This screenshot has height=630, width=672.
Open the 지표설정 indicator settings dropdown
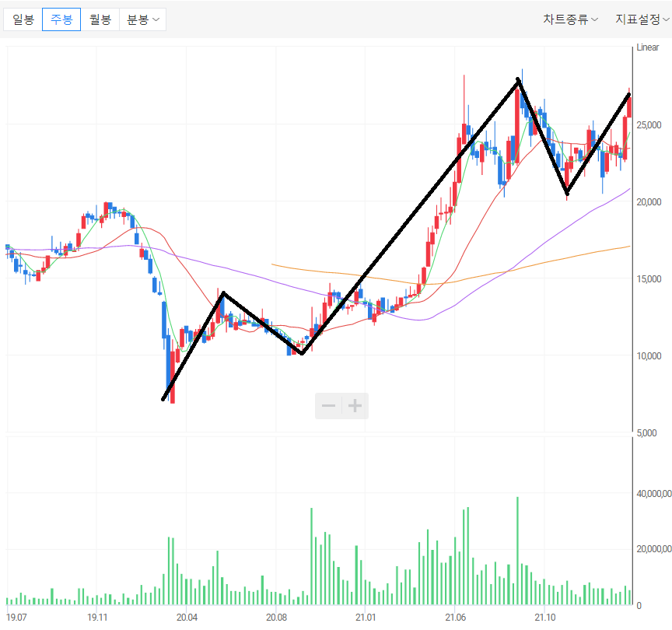642,19
